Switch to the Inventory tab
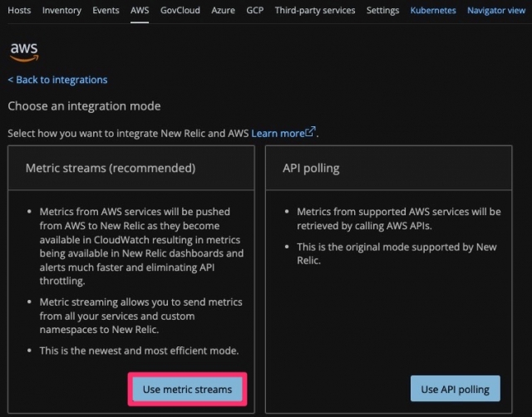The height and width of the screenshot is (417, 532). [62, 11]
